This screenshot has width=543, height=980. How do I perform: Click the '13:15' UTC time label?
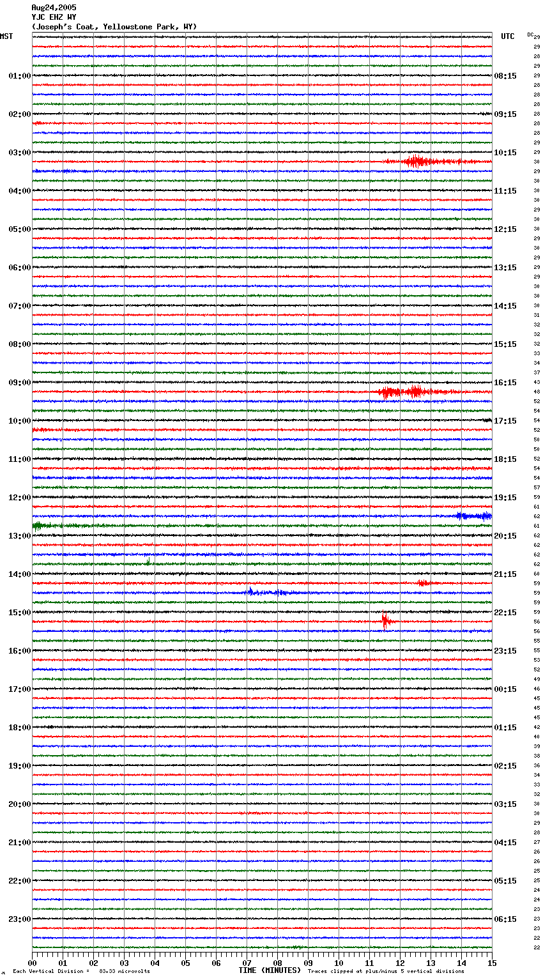click(x=505, y=268)
